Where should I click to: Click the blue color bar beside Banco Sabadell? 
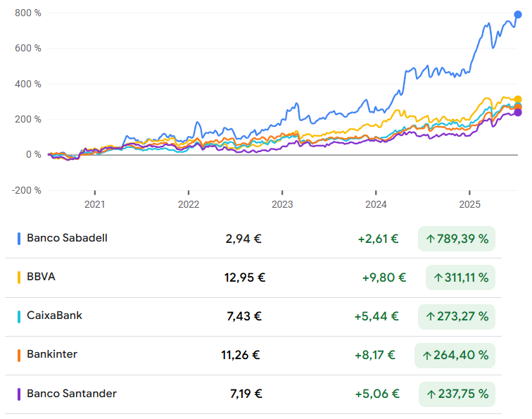[19, 239]
